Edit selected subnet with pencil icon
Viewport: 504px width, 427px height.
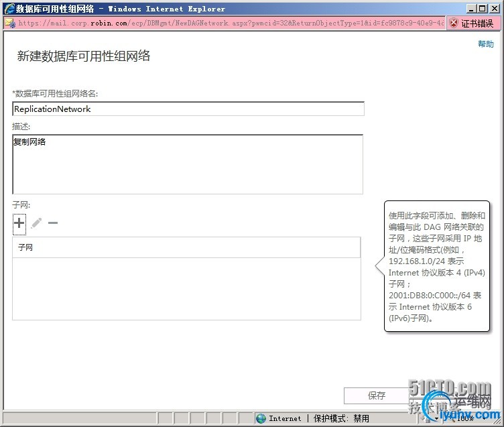pos(36,223)
